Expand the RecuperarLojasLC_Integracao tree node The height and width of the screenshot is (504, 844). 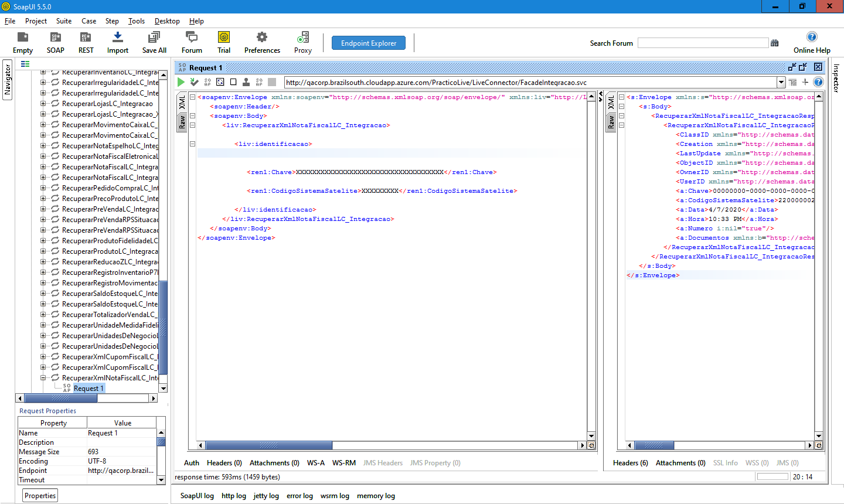click(x=43, y=104)
